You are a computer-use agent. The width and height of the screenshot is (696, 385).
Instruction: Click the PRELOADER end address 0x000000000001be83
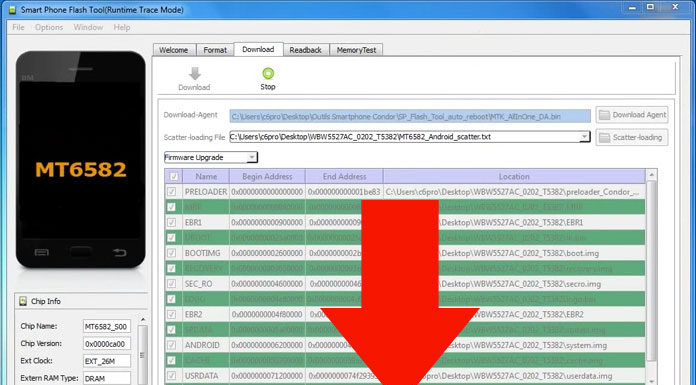(x=344, y=192)
